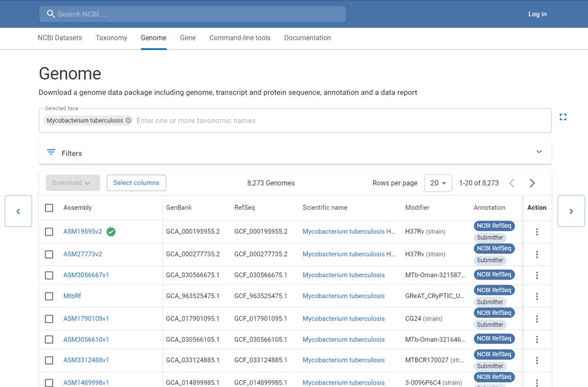Open the Rows per page dropdown
Image resolution: width=588 pixels, height=387 pixels.
click(438, 183)
